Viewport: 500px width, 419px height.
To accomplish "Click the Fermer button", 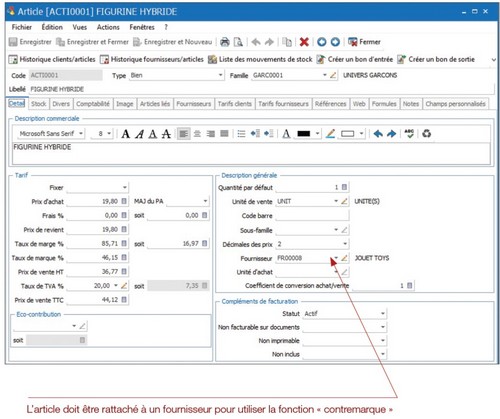I will (x=364, y=42).
